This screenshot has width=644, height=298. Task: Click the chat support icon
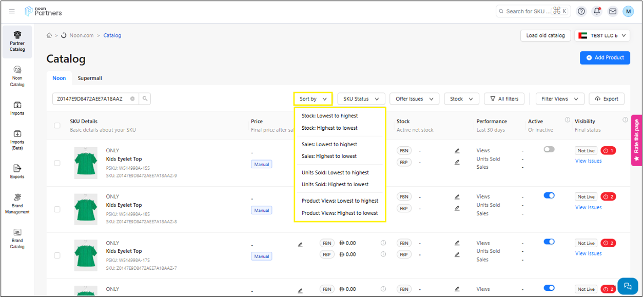pos(627,286)
